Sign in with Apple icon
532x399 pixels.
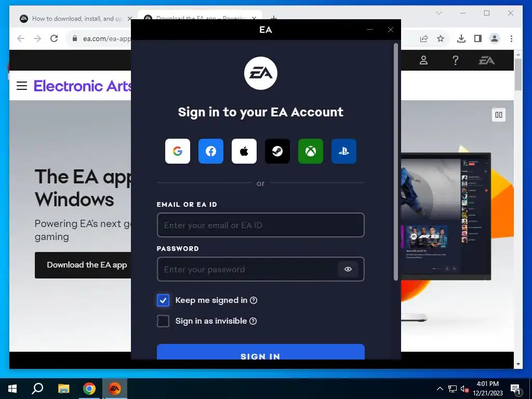[244, 151]
